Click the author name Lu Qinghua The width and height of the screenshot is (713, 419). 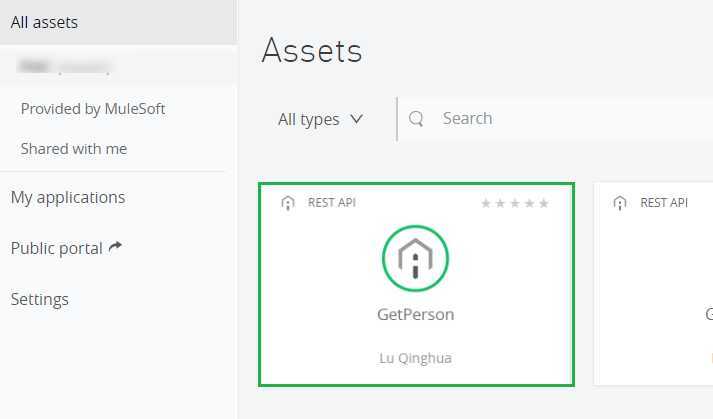click(416, 358)
